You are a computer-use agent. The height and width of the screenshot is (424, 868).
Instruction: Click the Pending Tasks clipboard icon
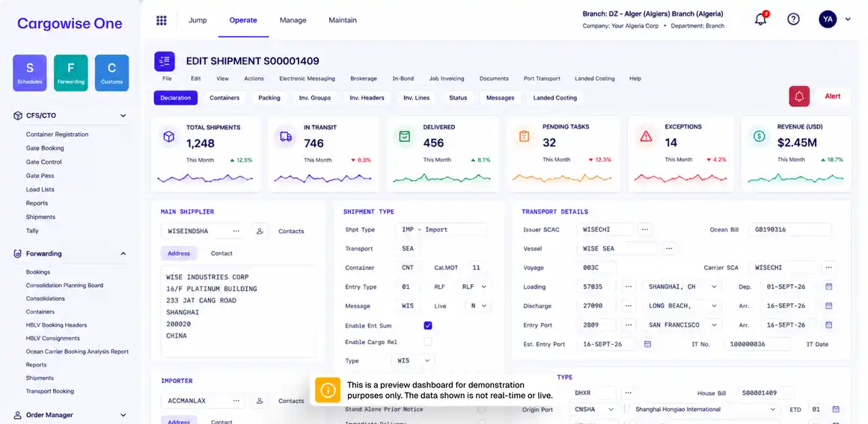pos(525,136)
